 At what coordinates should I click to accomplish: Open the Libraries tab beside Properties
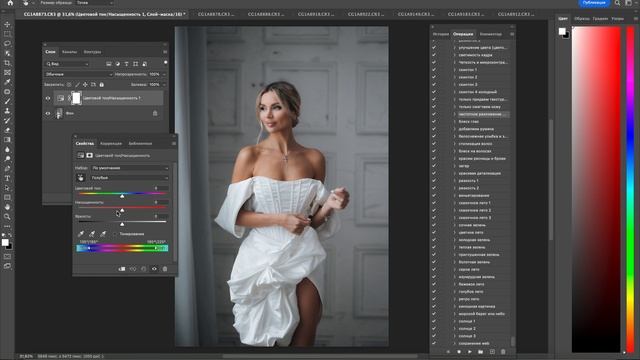[140, 144]
